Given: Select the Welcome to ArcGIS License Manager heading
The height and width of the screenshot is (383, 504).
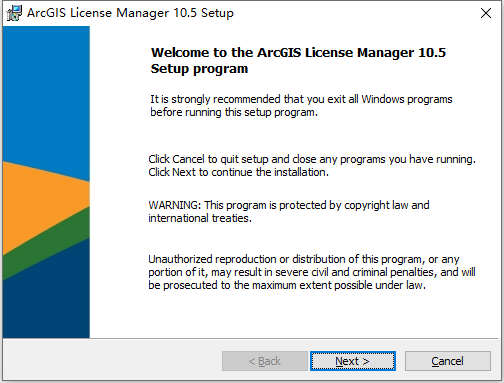Looking at the screenshot, I should tap(298, 53).
